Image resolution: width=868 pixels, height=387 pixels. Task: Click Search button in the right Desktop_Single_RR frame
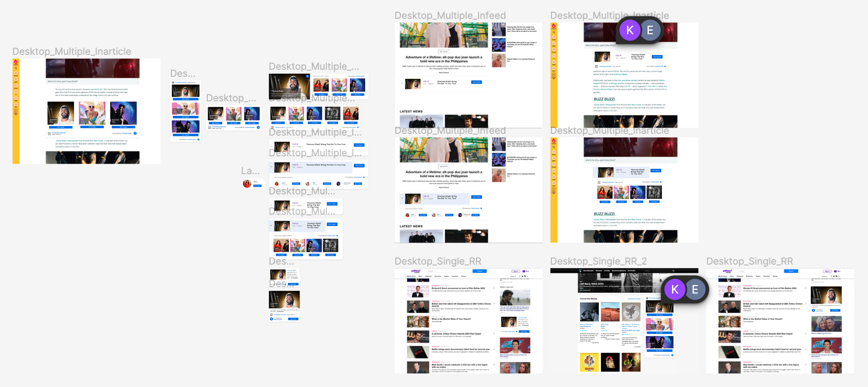pos(791,271)
